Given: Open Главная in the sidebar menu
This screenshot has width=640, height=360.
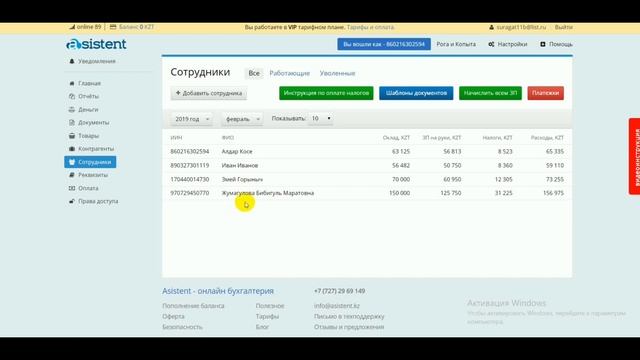Looking at the screenshot, I should 89,83.
